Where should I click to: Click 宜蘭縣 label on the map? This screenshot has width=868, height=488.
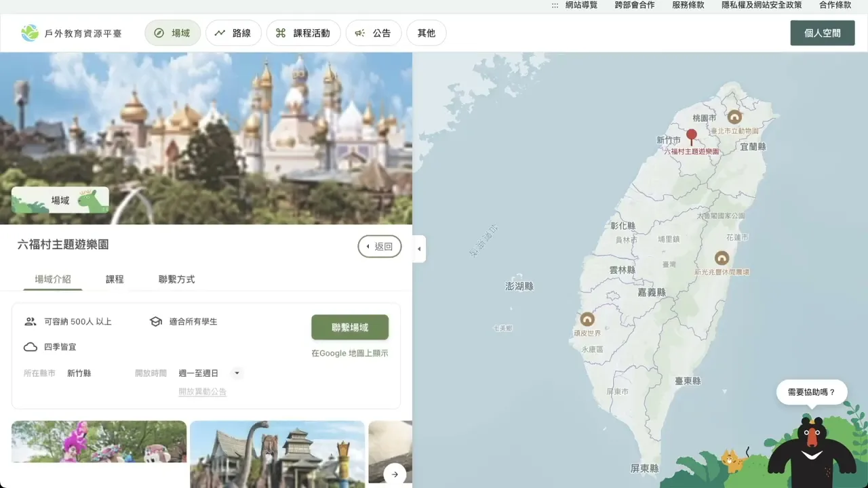pyautogui.click(x=753, y=146)
